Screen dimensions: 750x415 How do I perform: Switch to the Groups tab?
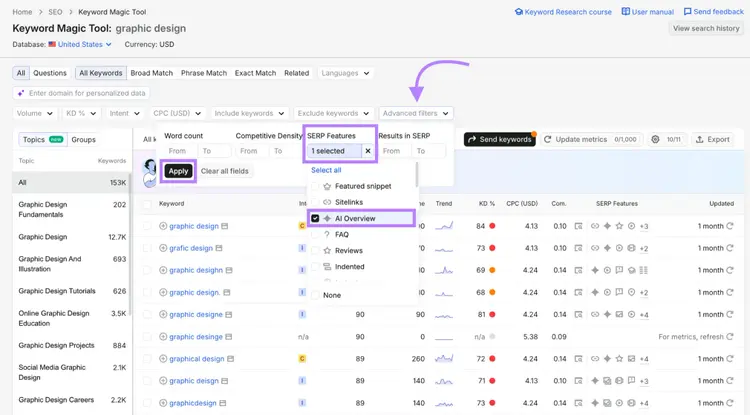click(x=84, y=140)
